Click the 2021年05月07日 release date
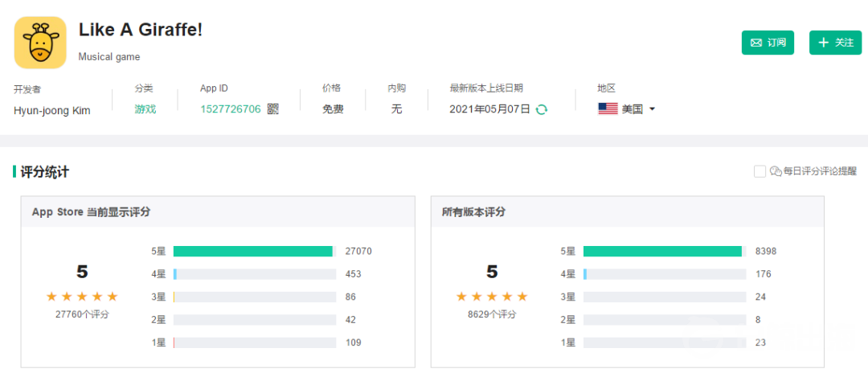This screenshot has height=377, width=868. [490, 109]
